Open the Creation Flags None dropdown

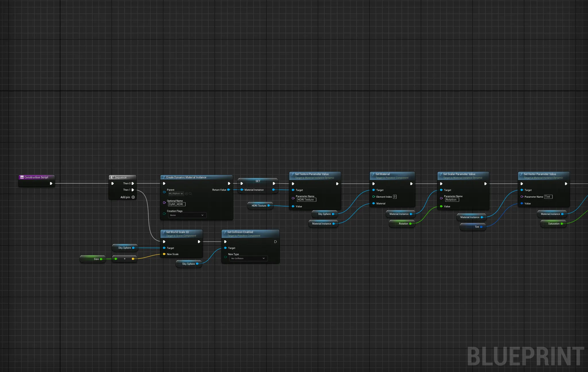coord(187,215)
